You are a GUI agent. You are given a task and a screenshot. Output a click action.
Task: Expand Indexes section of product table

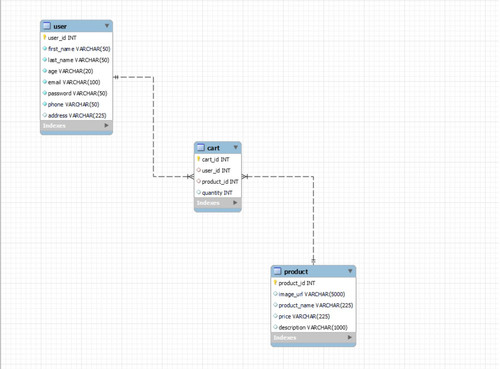point(349,337)
